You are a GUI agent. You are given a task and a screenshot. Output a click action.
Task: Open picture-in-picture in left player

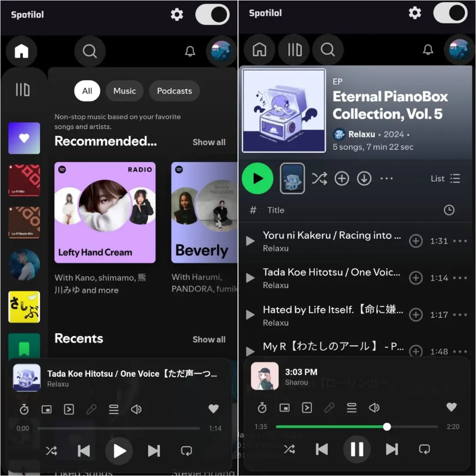pos(46,409)
